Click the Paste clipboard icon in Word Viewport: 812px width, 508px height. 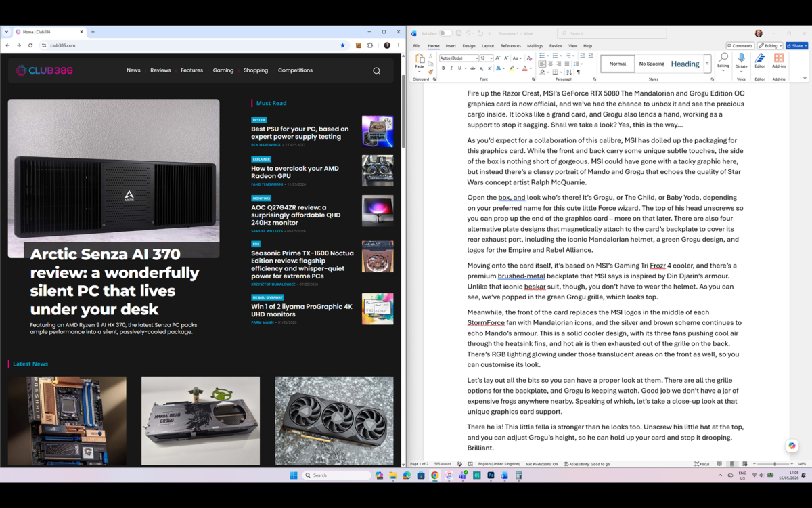420,58
